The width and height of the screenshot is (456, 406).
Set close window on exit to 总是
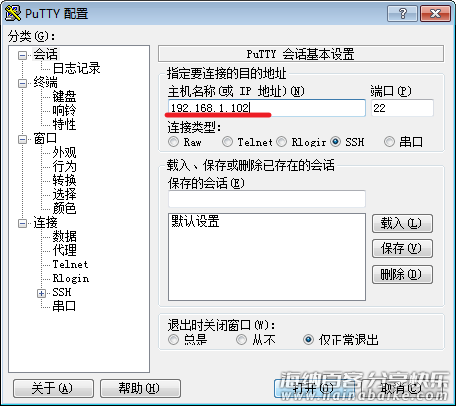pos(173,340)
